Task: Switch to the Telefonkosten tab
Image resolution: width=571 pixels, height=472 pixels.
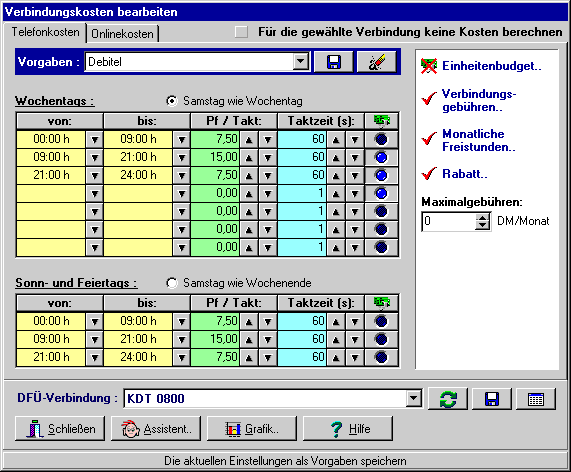Action: click(45, 32)
